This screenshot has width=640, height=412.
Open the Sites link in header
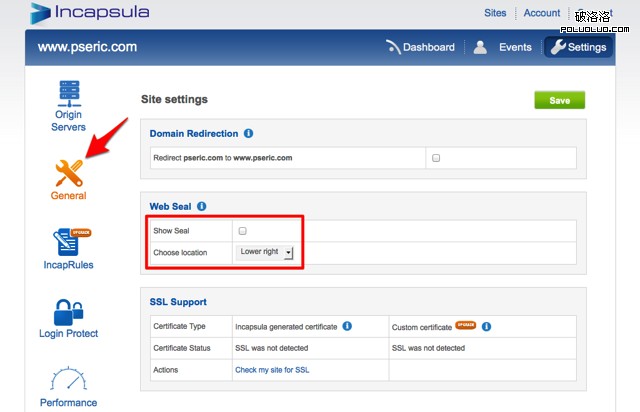(x=495, y=13)
